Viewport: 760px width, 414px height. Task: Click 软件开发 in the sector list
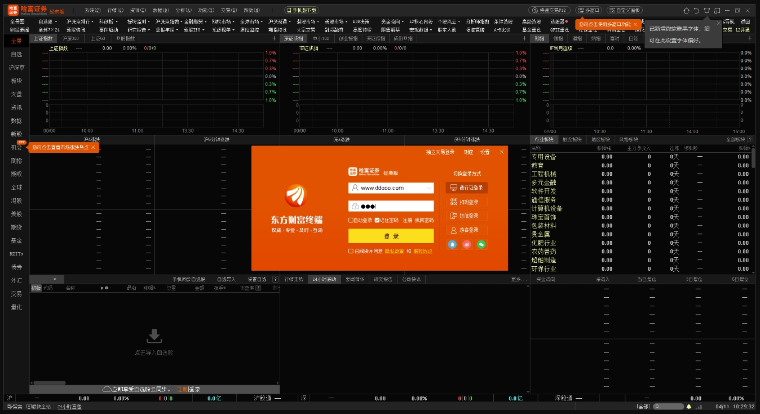point(543,191)
